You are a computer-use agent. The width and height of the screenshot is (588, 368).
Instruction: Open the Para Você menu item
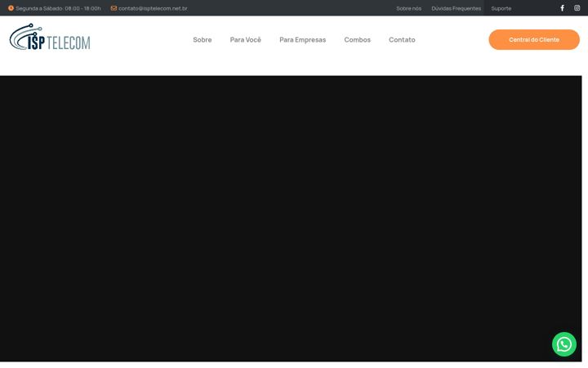(x=245, y=40)
